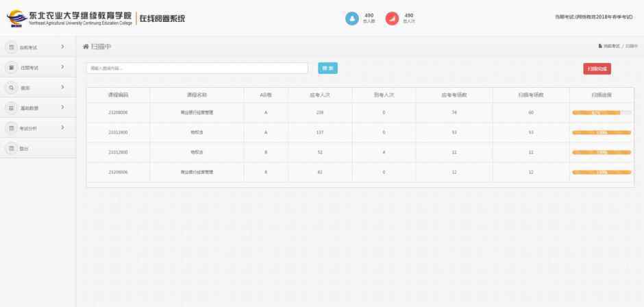This screenshot has width=644, height=307.
Task: Click the red 扫描完成 button
Action: tap(597, 69)
